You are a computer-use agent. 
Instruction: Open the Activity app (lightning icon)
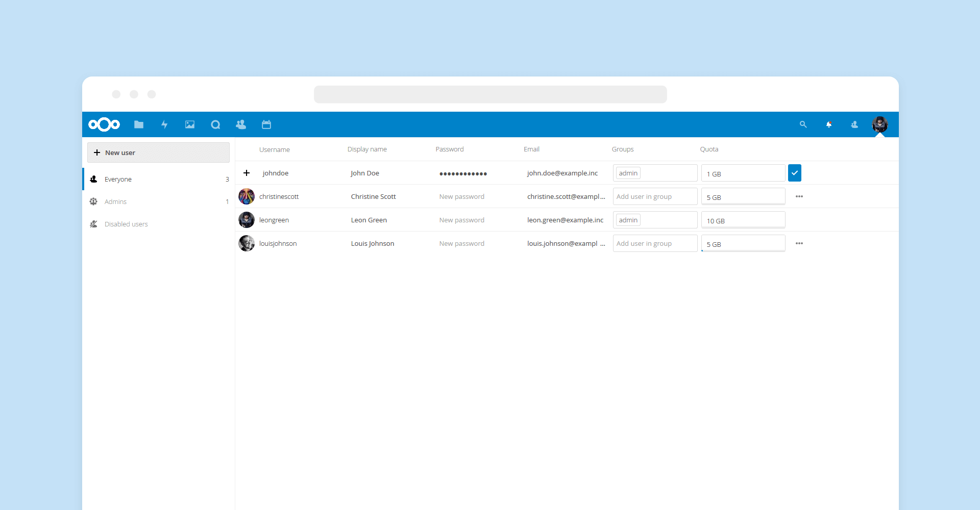[164, 124]
